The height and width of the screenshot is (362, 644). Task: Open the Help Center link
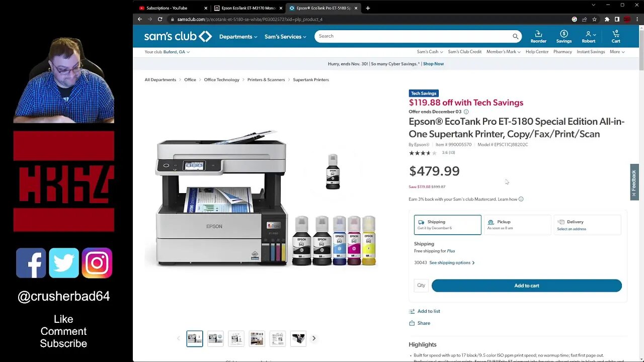point(537,52)
